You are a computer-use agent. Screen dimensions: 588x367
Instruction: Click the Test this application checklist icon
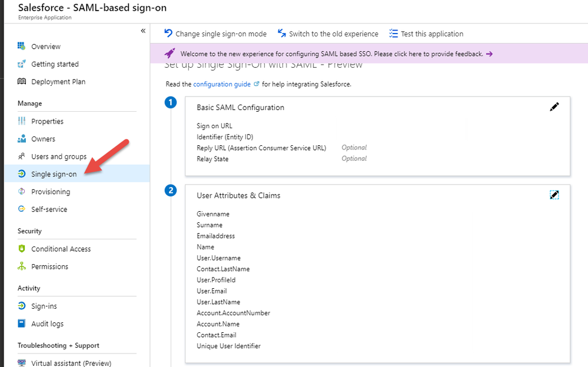[x=393, y=34]
